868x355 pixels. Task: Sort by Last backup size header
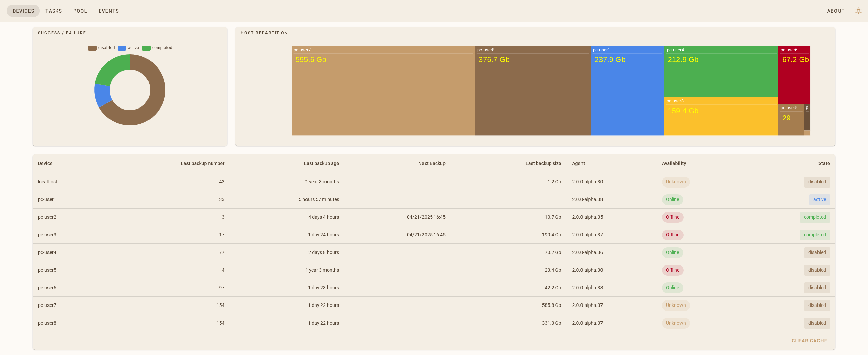(543, 163)
